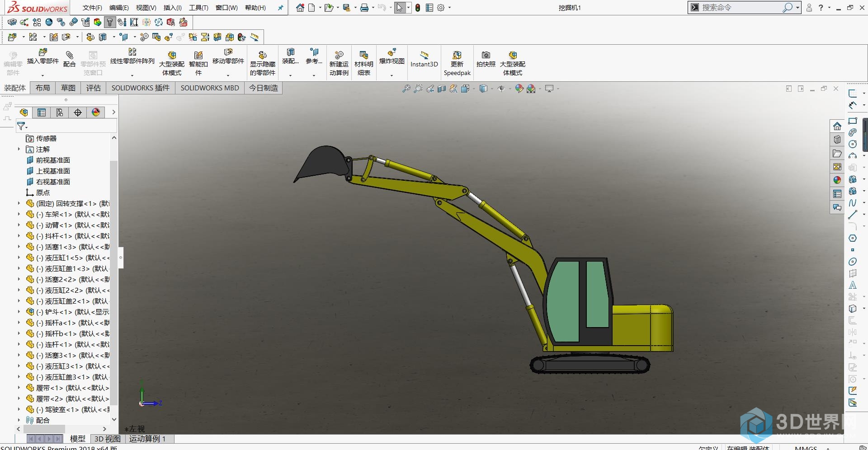Click the feature tree vertical scrollbar
868x450 pixels.
pyautogui.click(x=114, y=283)
